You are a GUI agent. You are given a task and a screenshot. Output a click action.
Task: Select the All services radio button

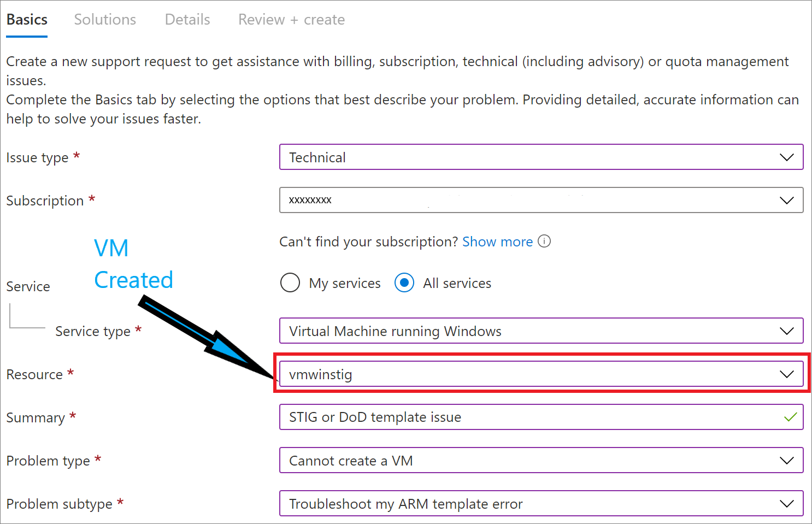click(404, 283)
